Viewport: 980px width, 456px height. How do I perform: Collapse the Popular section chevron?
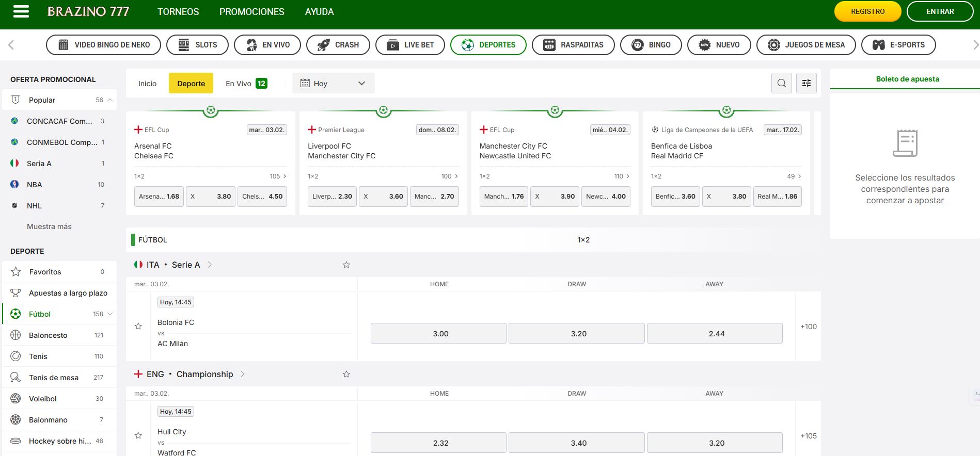pyautogui.click(x=110, y=100)
